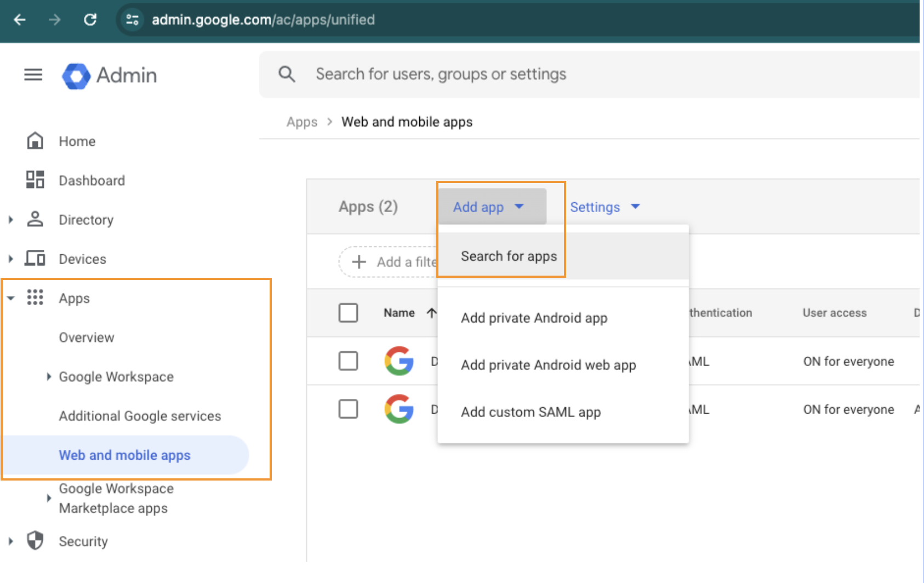Click Add a filter chip
The width and height of the screenshot is (924, 583).
388,262
